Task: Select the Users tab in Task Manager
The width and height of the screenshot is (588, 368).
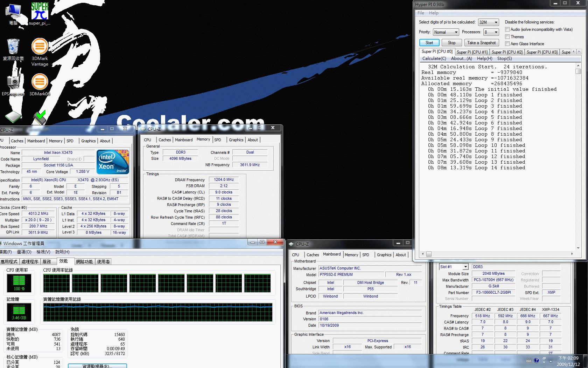Action: coord(103,262)
